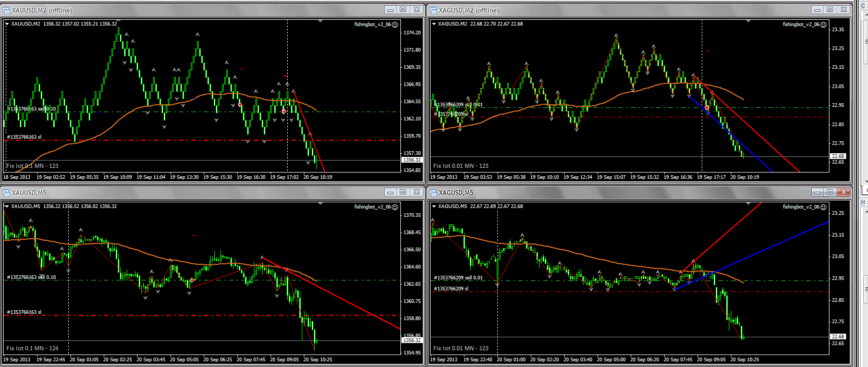Select #1353766163 sl label in XAUUSD,M2 chart

pyautogui.click(x=24, y=137)
